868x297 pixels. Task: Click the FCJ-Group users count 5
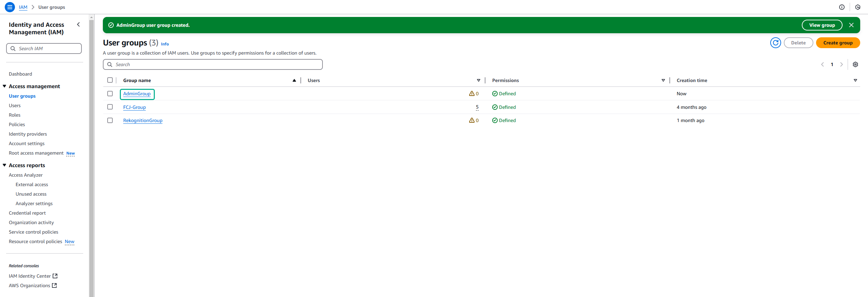[477, 107]
